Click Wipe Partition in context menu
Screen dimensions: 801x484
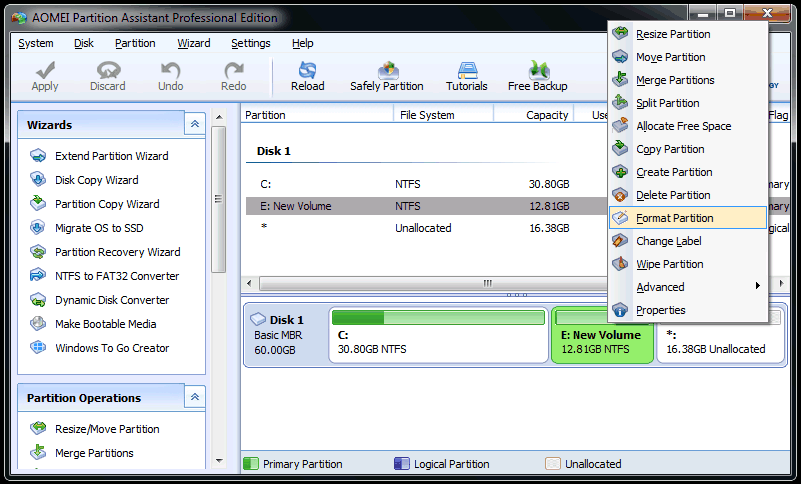[x=688, y=264]
